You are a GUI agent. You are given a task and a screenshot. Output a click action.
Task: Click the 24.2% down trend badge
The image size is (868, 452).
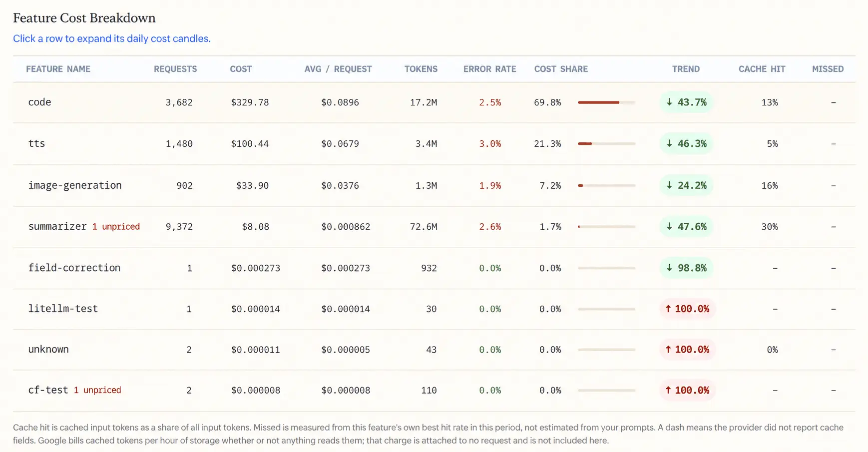(x=686, y=185)
